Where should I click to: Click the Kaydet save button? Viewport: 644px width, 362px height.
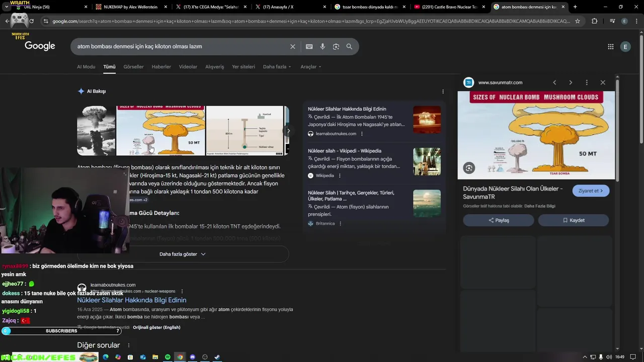574,220
